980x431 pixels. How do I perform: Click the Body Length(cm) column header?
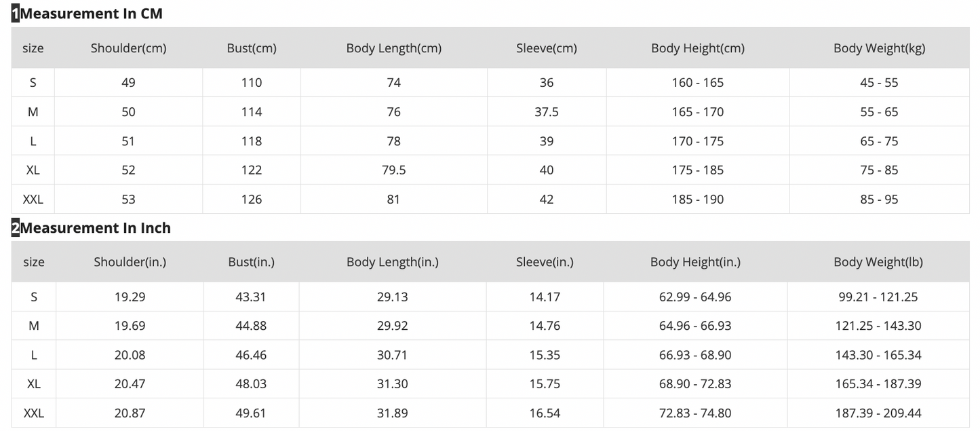(x=393, y=48)
